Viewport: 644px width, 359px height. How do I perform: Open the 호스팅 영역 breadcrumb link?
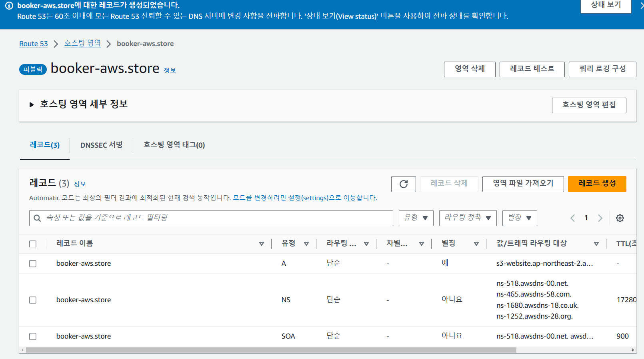click(x=82, y=43)
